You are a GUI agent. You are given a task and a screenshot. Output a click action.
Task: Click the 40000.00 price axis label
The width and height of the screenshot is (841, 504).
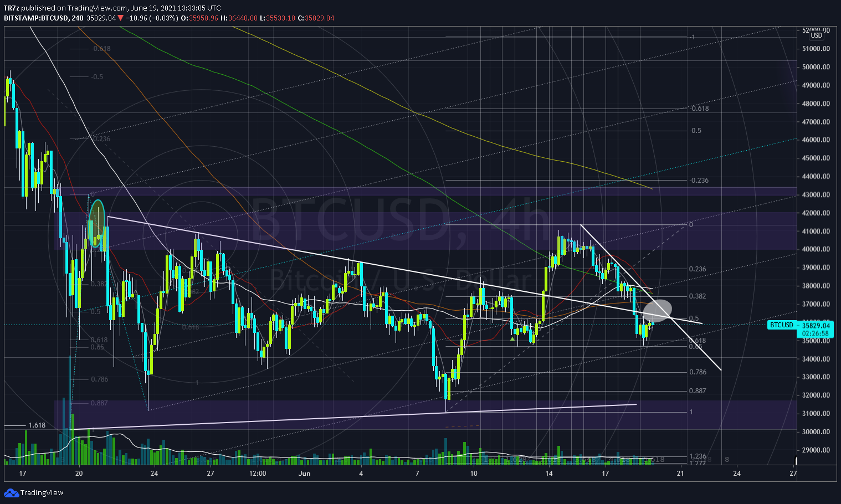(816, 249)
